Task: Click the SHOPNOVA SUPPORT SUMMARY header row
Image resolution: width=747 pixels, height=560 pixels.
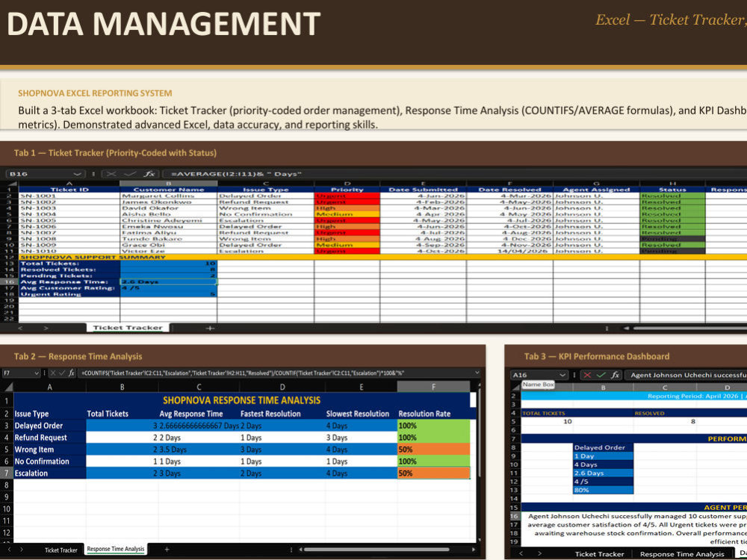Action: 383,257
